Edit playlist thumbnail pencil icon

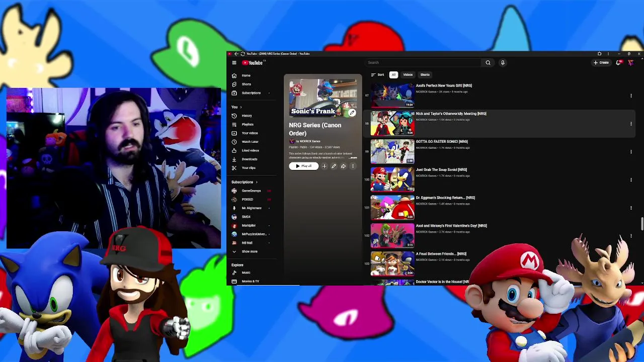coord(352,113)
